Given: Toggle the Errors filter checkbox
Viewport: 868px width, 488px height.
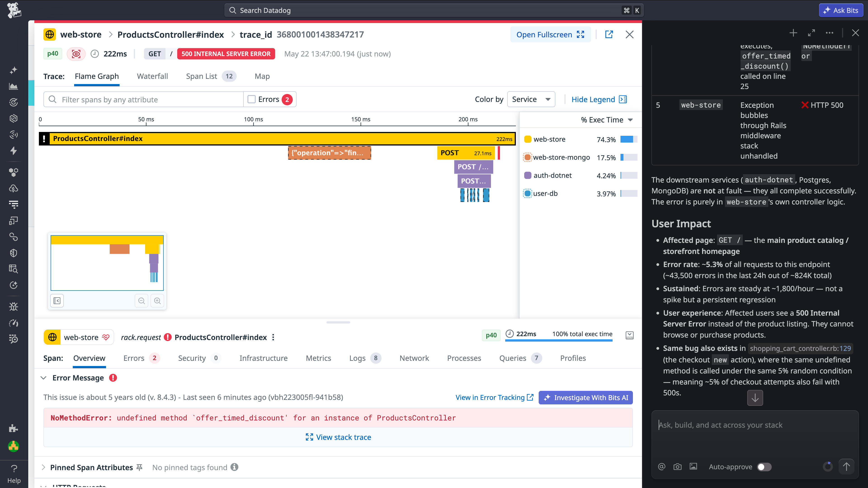Looking at the screenshot, I should click(x=251, y=99).
